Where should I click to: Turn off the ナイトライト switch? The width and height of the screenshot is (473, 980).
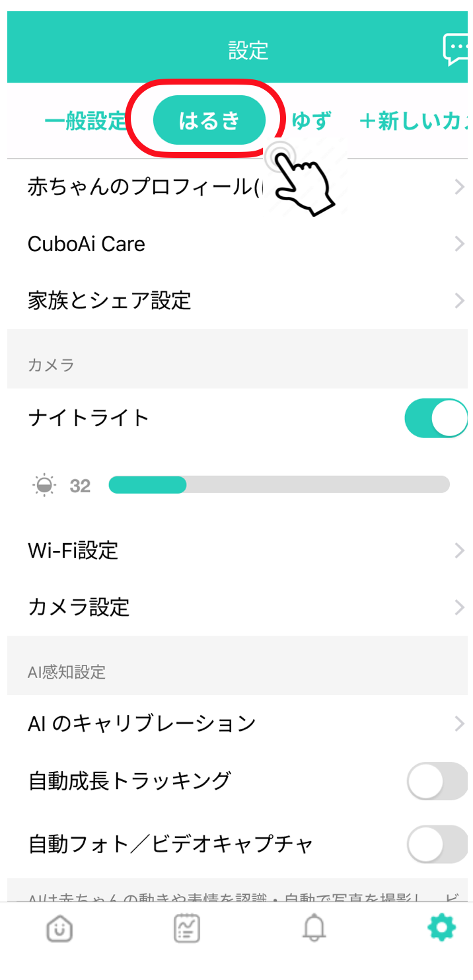435,418
